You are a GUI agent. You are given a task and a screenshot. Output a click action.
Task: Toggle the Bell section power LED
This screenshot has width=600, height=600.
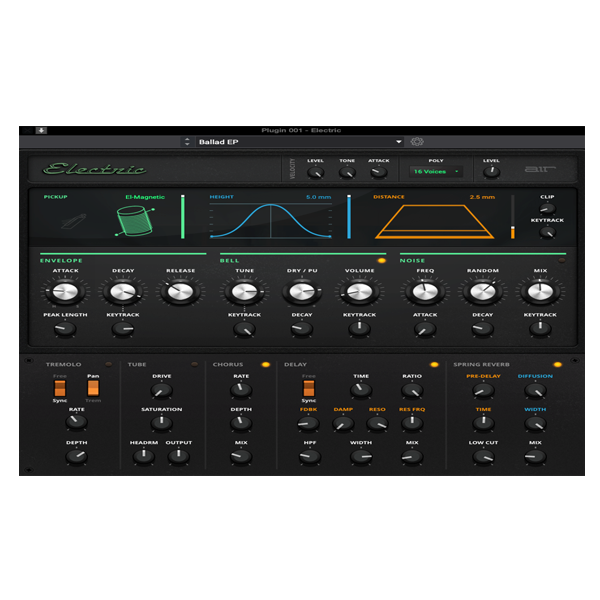click(382, 261)
